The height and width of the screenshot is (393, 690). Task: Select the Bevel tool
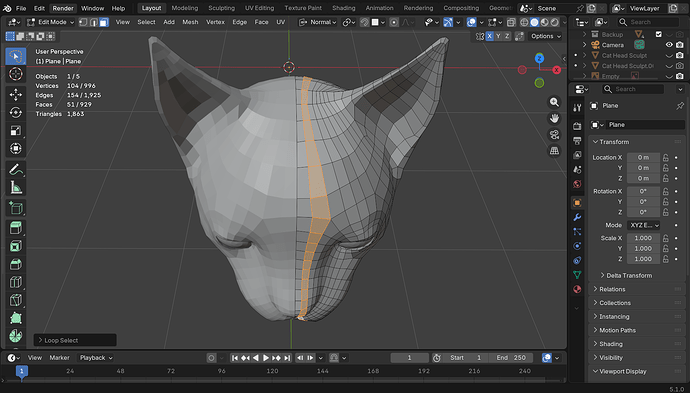[x=16, y=264]
